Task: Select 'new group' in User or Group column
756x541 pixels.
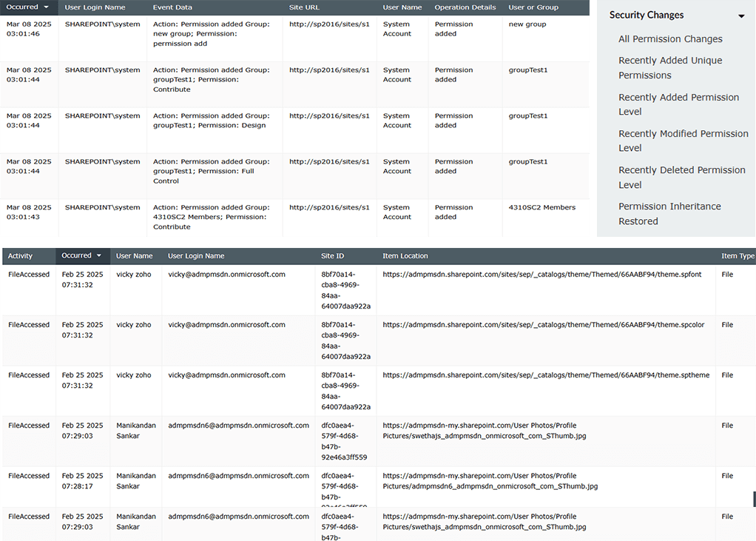Action: coord(527,24)
